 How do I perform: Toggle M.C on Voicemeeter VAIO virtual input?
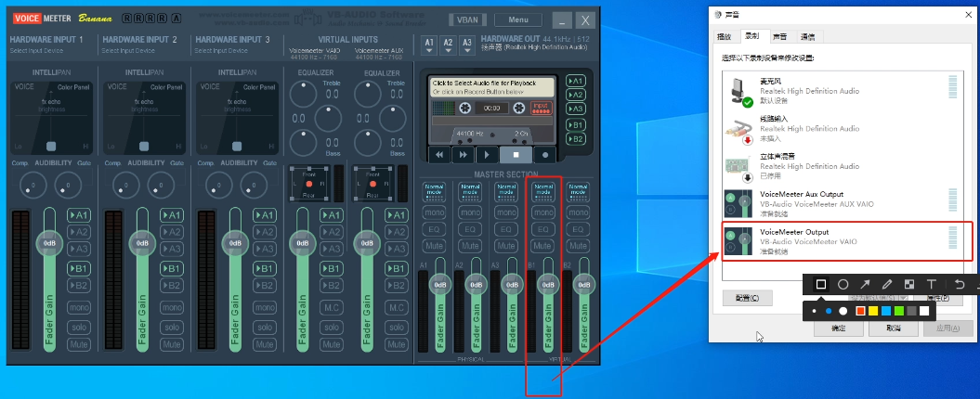point(332,307)
